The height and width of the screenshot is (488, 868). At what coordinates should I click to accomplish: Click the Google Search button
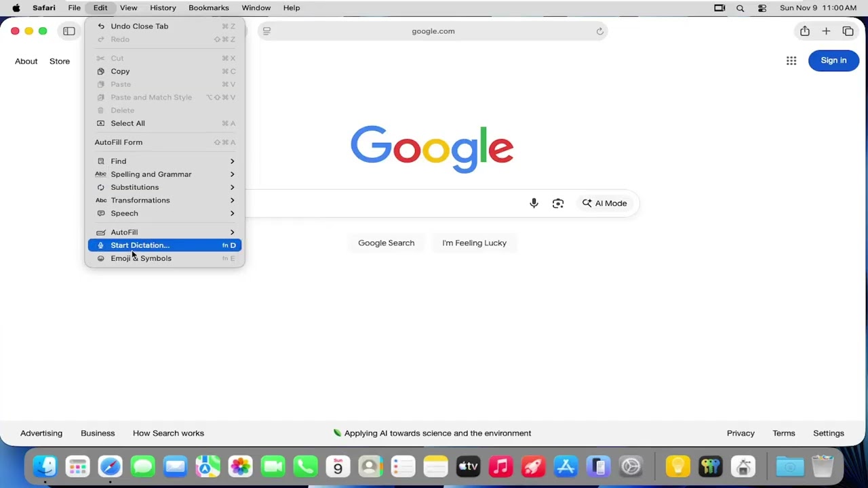[387, 243]
